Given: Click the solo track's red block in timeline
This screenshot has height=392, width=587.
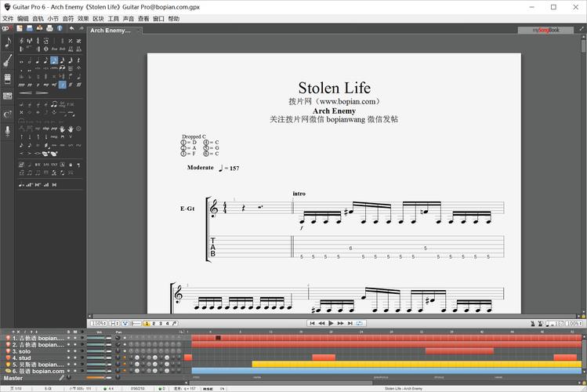Looking at the screenshot, I should pos(459,351).
